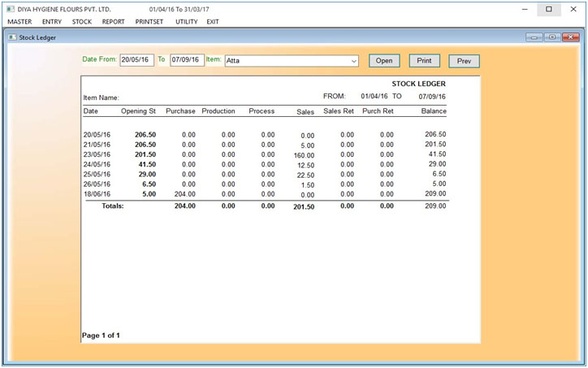Minimize the Stock Ledger child window
Screen dimensions: 588x368
[x=534, y=37]
